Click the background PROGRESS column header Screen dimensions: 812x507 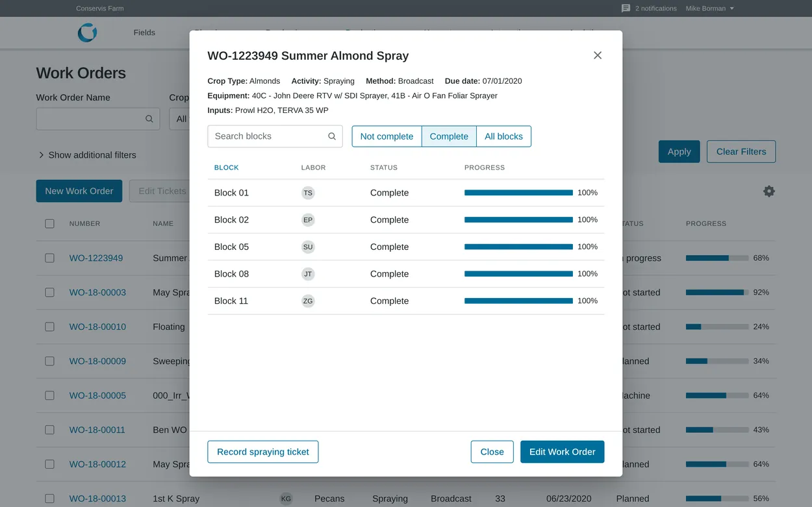point(706,223)
